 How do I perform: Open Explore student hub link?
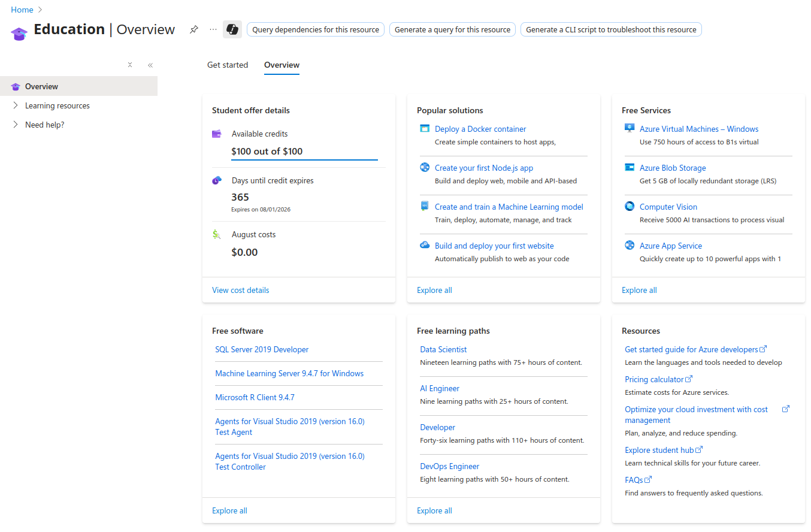659,450
